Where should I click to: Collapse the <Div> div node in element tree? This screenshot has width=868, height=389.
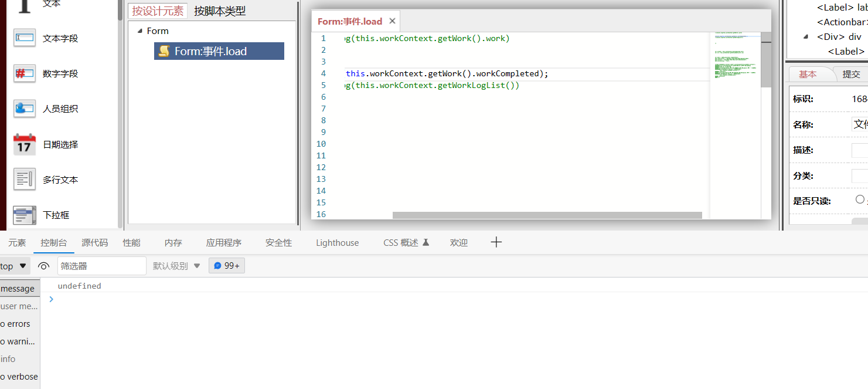coord(806,36)
